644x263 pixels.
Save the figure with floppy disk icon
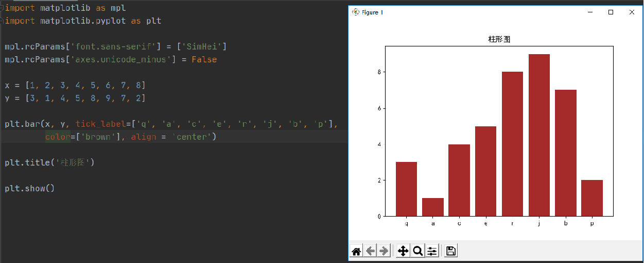pos(451,251)
